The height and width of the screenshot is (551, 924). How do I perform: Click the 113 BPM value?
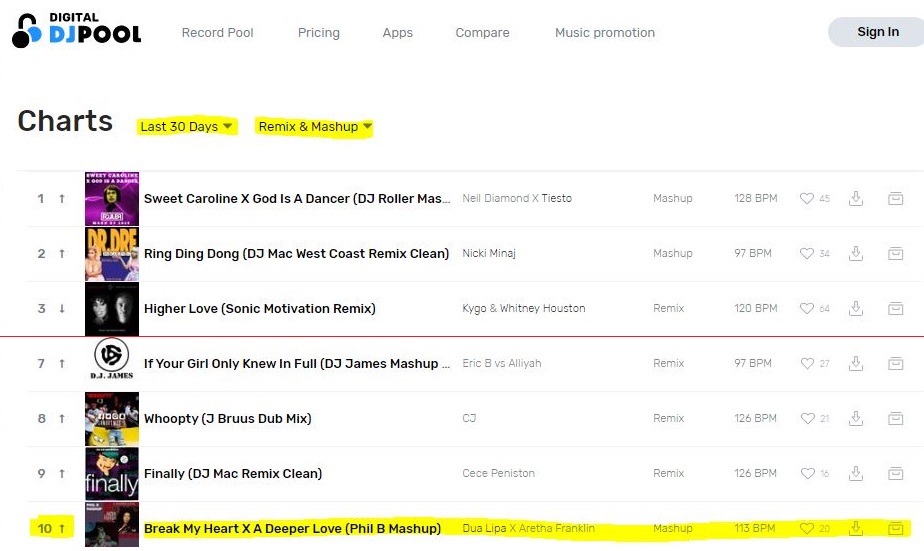754,529
